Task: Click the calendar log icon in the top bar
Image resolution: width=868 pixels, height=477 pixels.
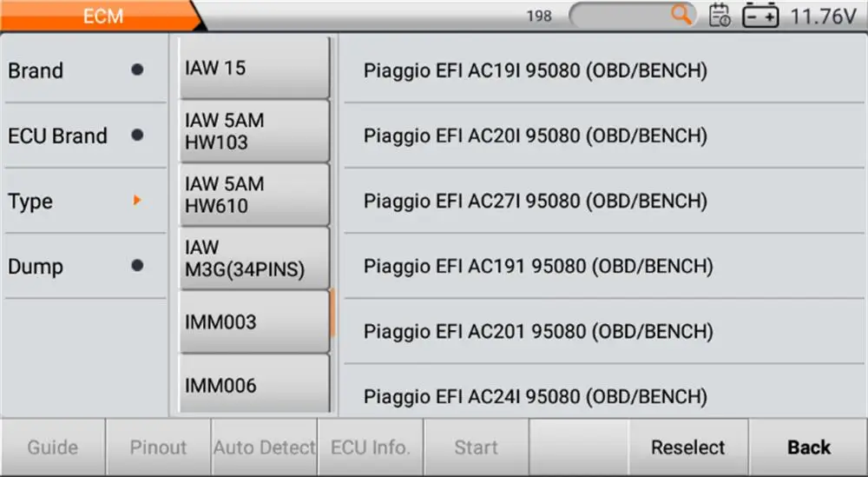Action: point(720,15)
